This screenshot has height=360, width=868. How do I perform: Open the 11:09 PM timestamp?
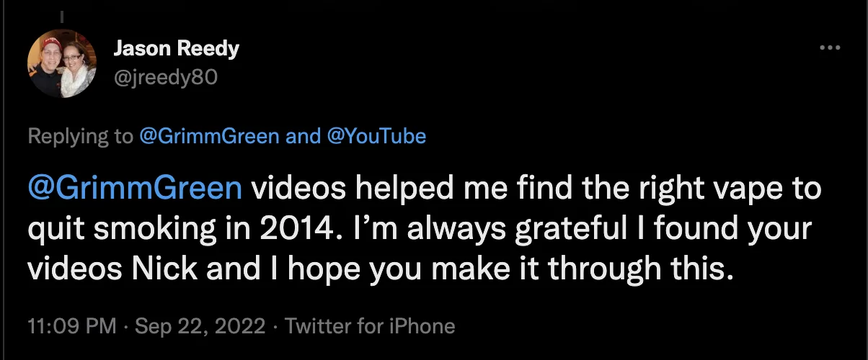click(x=71, y=326)
